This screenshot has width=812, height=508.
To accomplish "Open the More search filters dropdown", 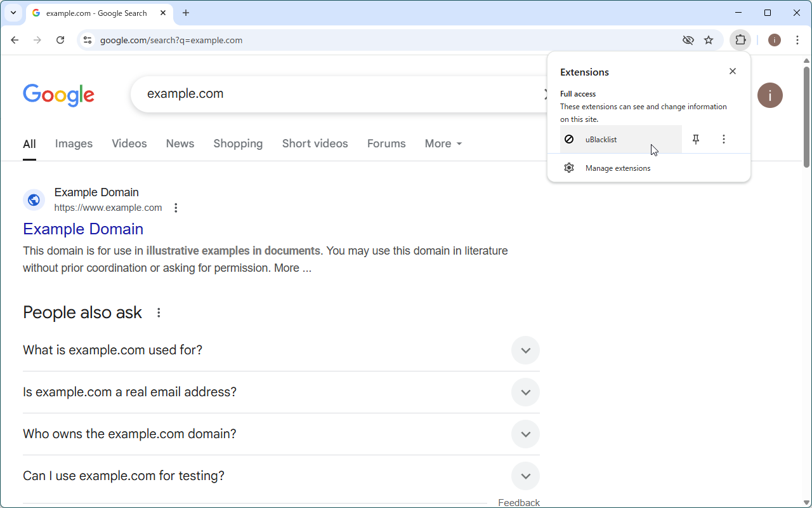I will (443, 144).
